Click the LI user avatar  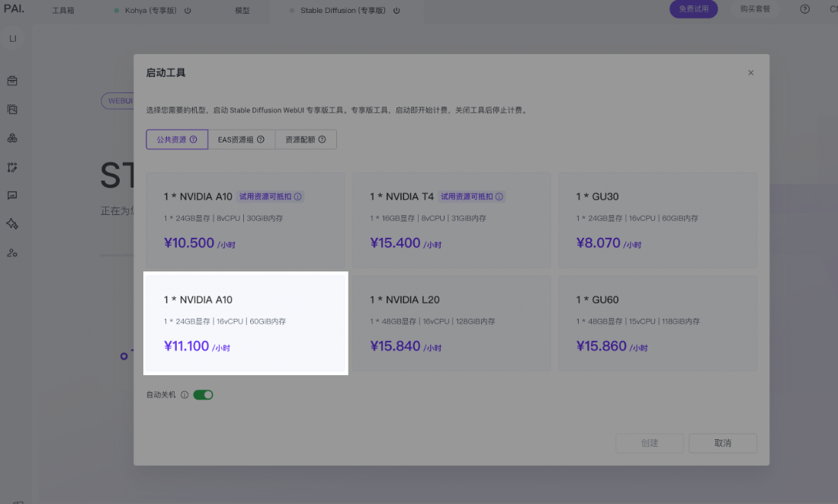click(13, 38)
